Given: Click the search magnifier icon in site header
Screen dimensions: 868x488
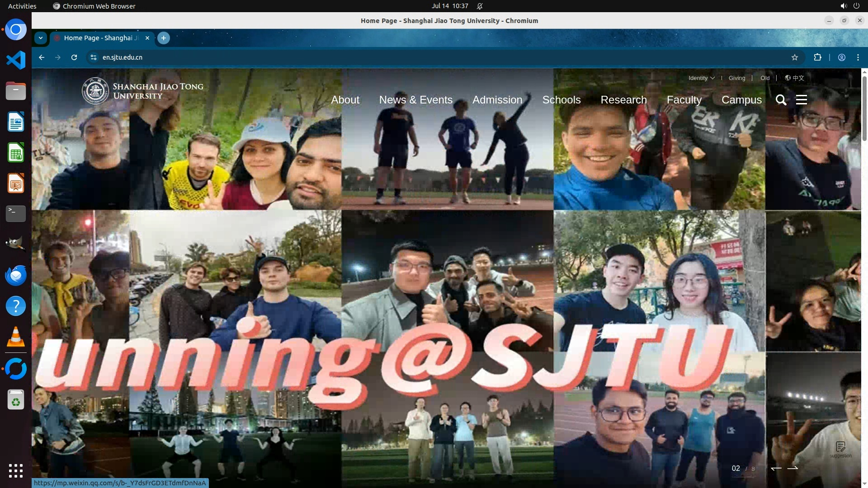Looking at the screenshot, I should (781, 100).
